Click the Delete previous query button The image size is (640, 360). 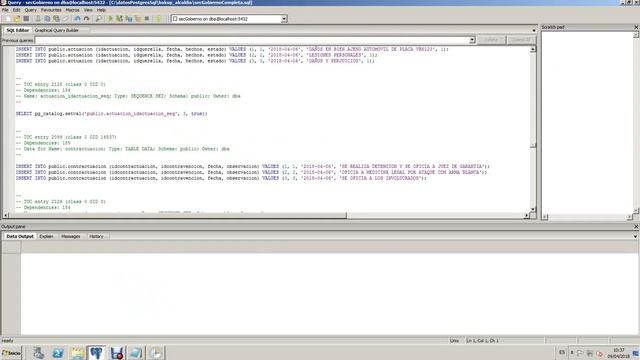pos(491,40)
